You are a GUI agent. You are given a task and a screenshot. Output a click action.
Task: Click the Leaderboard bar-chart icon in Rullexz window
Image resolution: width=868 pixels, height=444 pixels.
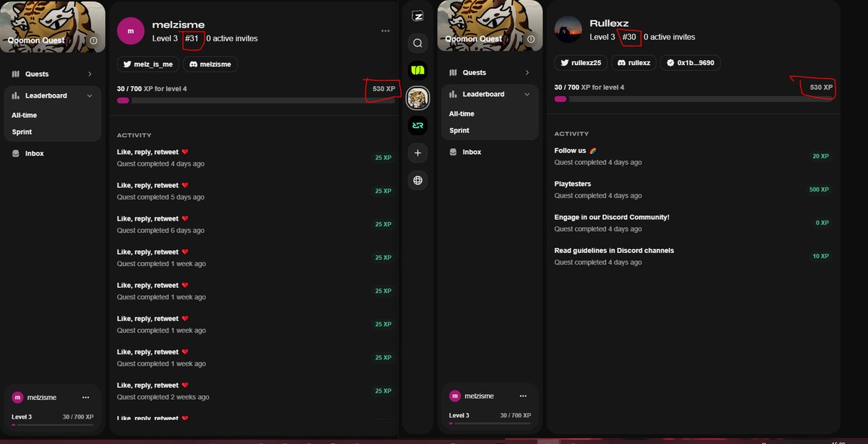pyautogui.click(x=453, y=94)
